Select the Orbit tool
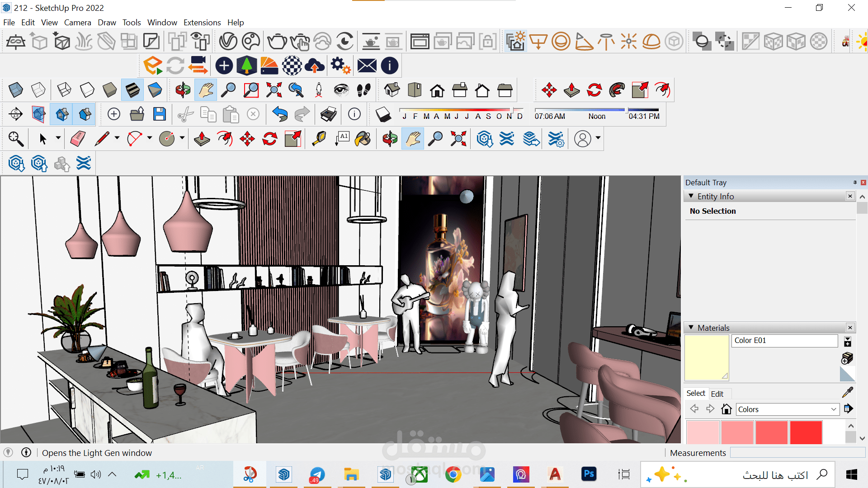 tap(390, 139)
